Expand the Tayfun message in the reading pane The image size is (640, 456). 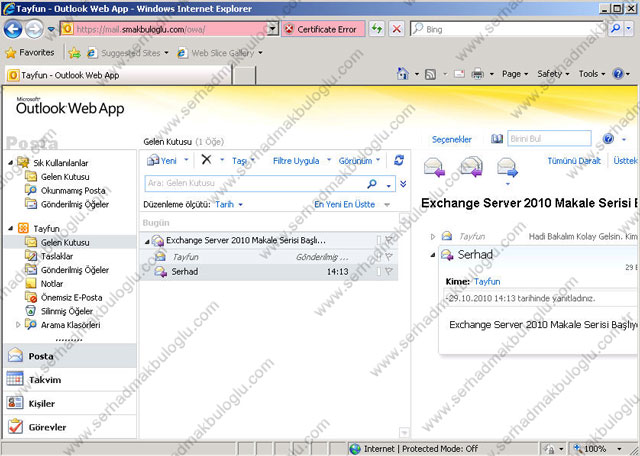click(433, 236)
